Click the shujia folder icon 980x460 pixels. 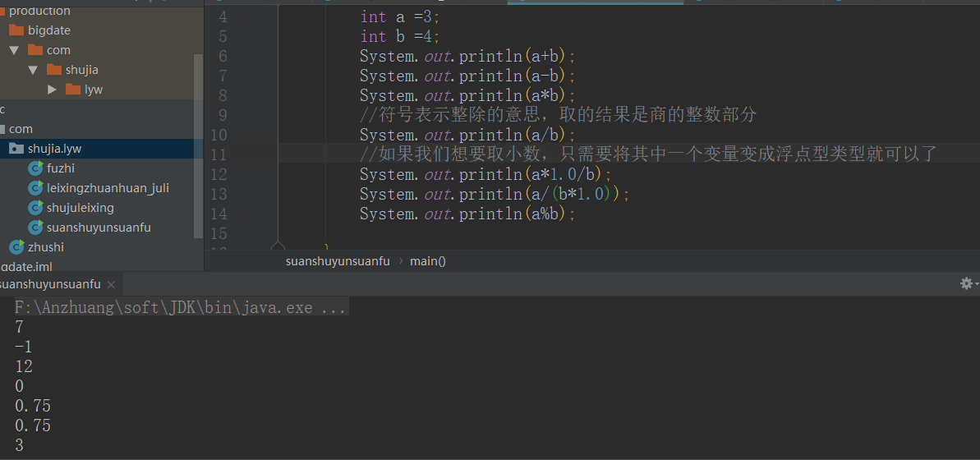54,69
